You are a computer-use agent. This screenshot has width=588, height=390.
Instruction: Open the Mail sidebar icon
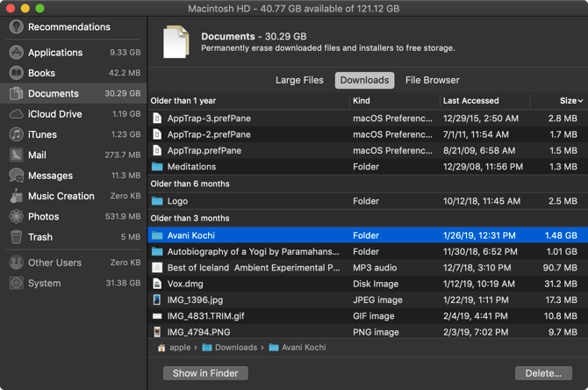(x=16, y=155)
